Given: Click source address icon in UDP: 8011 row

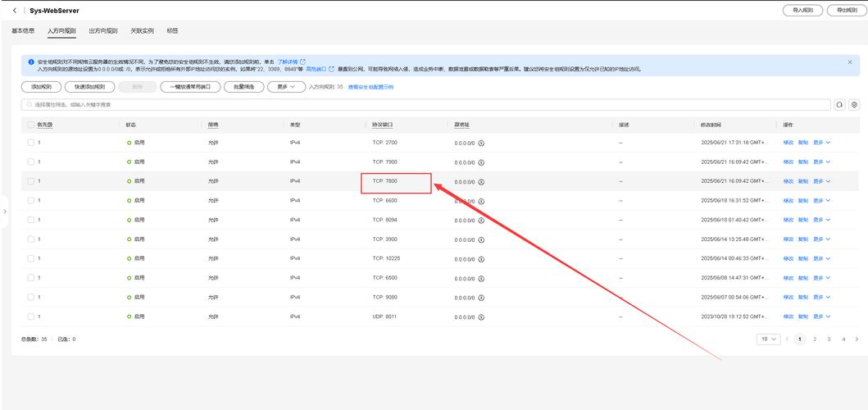Looking at the screenshot, I should (481, 317).
